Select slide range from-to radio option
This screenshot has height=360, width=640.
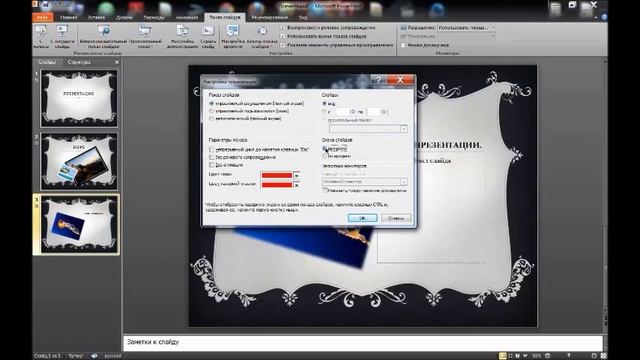tap(325, 111)
